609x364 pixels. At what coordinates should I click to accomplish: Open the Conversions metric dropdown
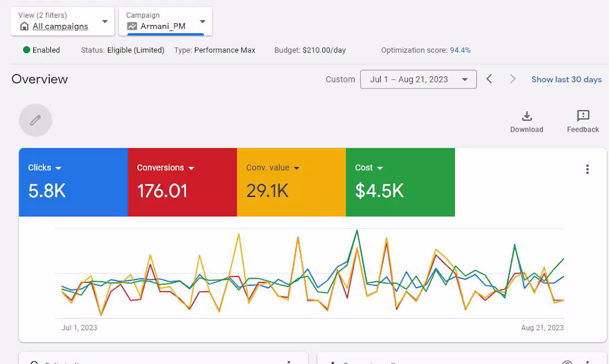coord(192,168)
